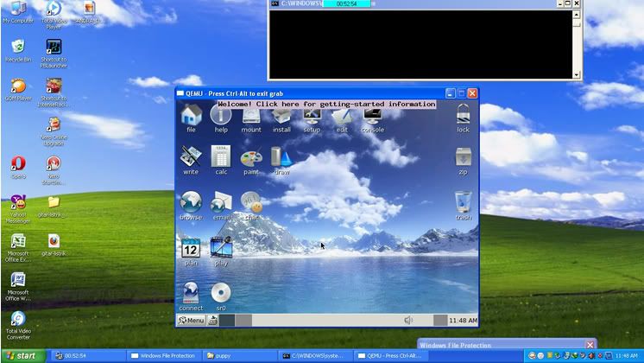Switch to '00:52:54' taskbar button
Image resolution: width=644 pixels, height=363 pixels.
(x=88, y=355)
